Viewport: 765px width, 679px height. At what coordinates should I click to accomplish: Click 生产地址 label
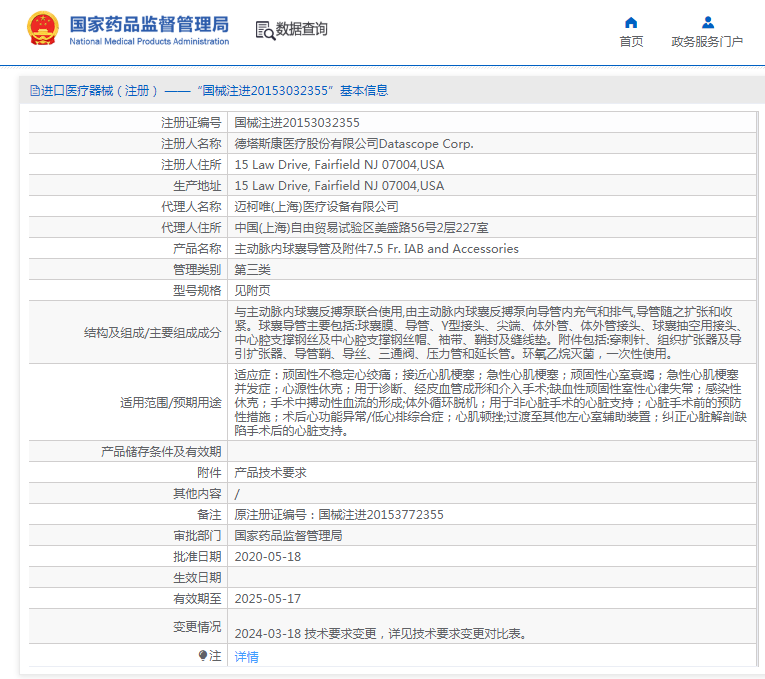tap(197, 186)
